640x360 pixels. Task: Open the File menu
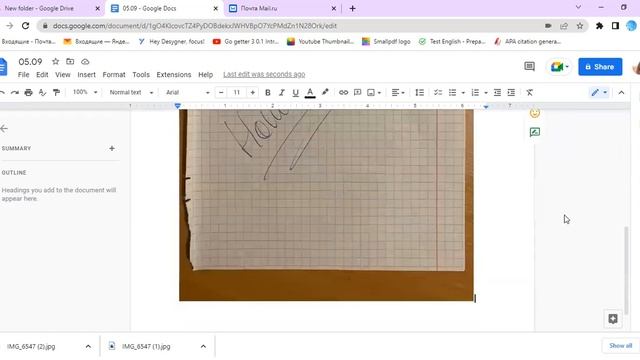24,75
